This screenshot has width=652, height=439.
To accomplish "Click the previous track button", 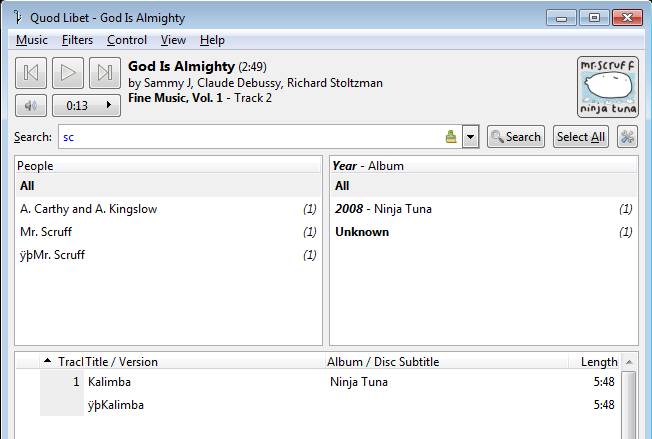I will pos(31,73).
